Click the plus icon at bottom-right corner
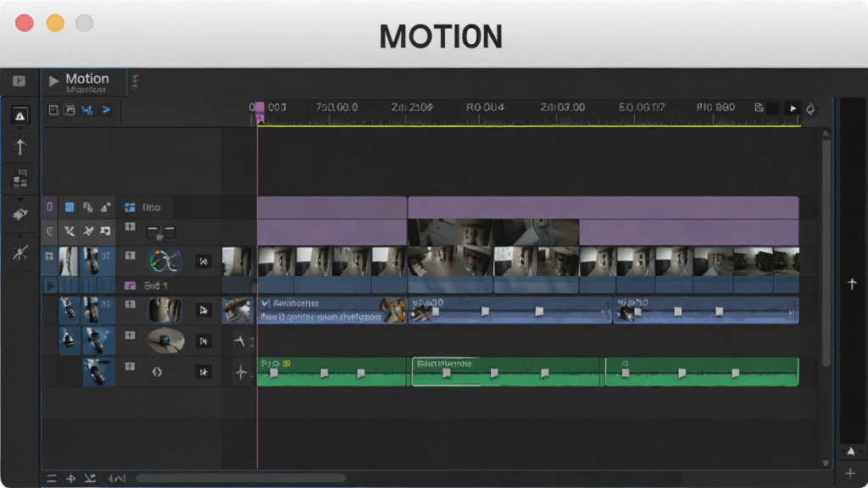This screenshot has width=868, height=488. coord(850,474)
